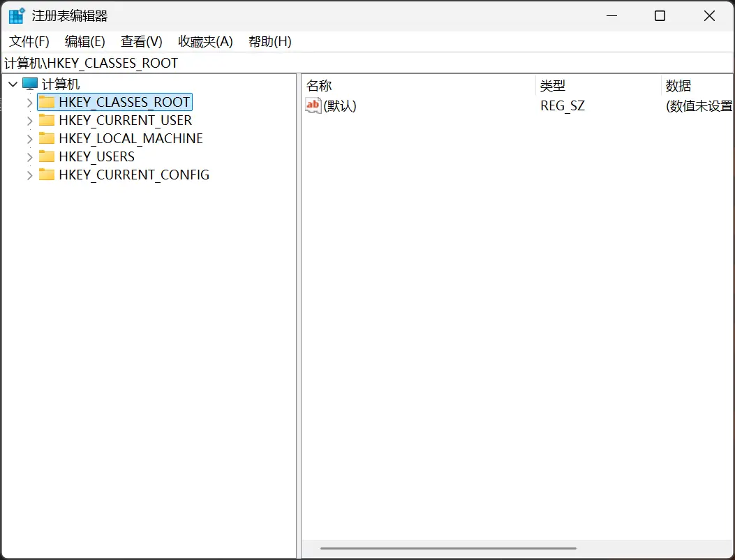Open the 文件(F) menu
The image size is (735, 560).
click(x=28, y=41)
